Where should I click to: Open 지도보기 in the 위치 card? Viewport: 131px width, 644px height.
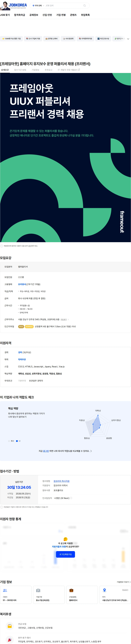point(125,590)
